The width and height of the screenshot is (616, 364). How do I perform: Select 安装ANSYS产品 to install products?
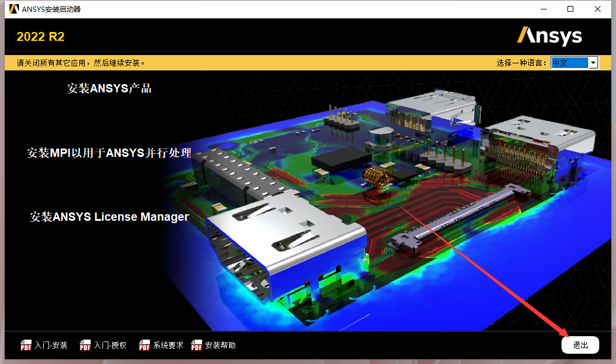pyautogui.click(x=109, y=88)
